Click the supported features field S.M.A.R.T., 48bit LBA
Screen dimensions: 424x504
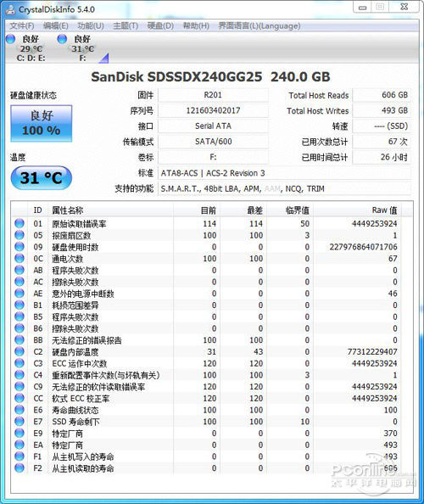285,188
